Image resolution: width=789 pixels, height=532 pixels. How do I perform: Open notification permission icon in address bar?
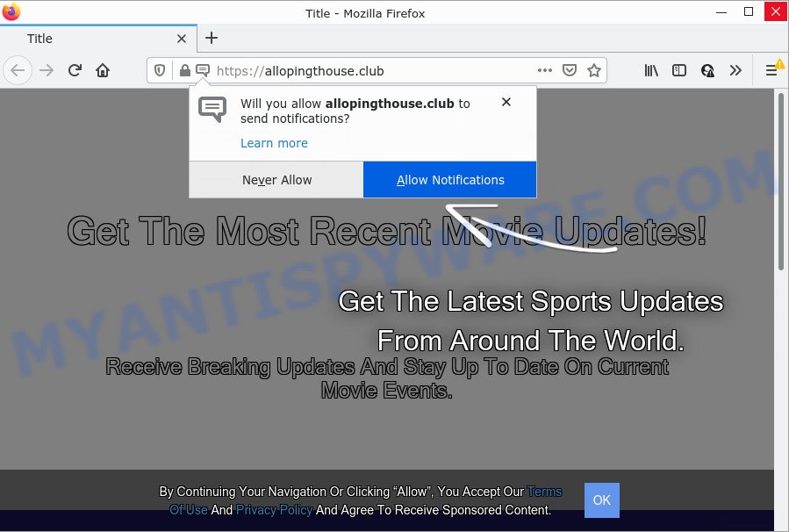pyautogui.click(x=202, y=70)
